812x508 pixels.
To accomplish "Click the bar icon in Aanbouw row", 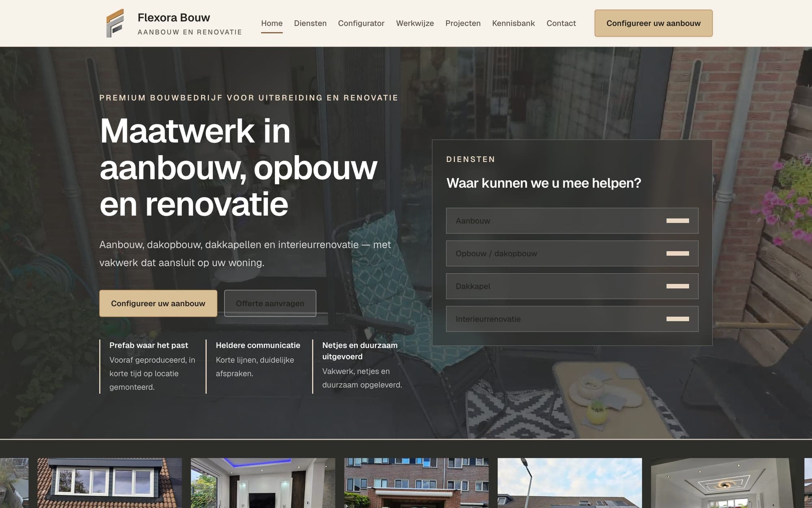I will point(678,221).
